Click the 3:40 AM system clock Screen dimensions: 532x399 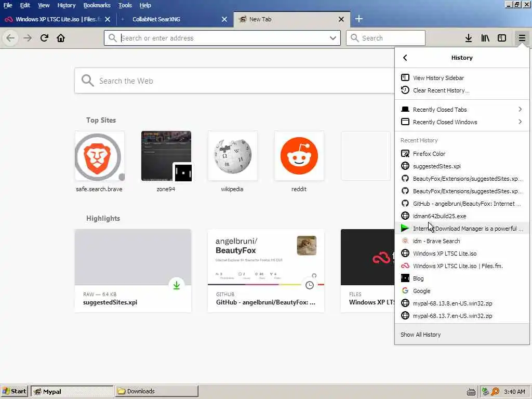tap(514, 392)
